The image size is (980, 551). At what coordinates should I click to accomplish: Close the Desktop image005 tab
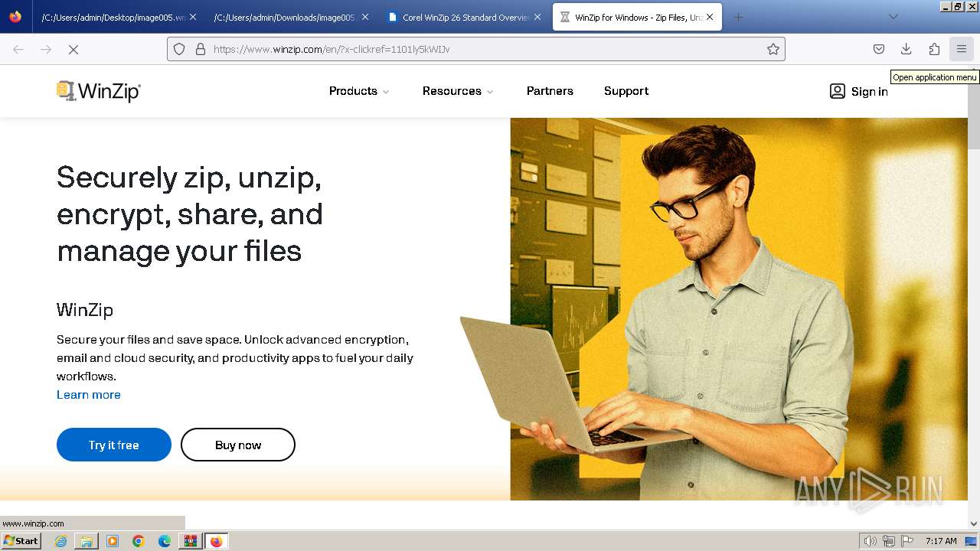pyautogui.click(x=193, y=17)
